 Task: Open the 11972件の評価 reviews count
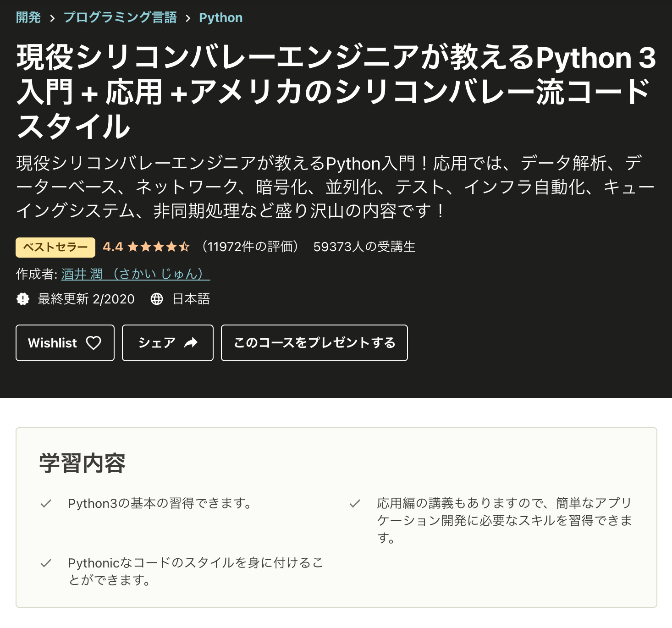point(250,247)
